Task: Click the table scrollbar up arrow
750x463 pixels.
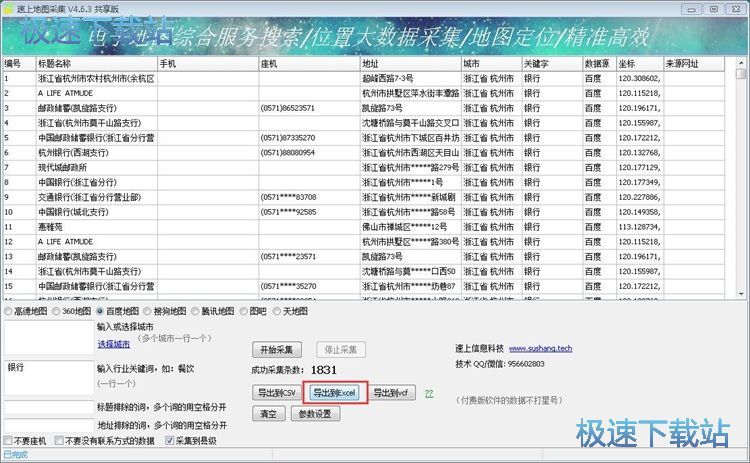Action: click(741, 62)
